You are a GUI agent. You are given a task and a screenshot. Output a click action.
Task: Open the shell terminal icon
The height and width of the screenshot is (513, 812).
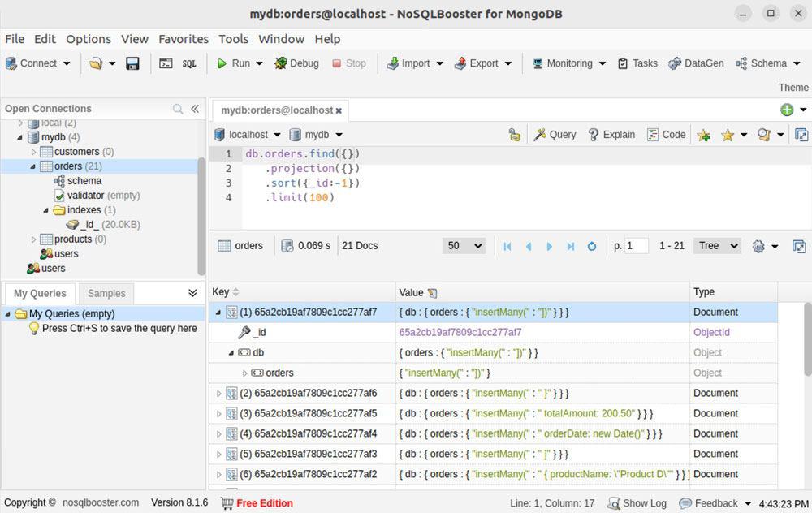click(x=166, y=63)
